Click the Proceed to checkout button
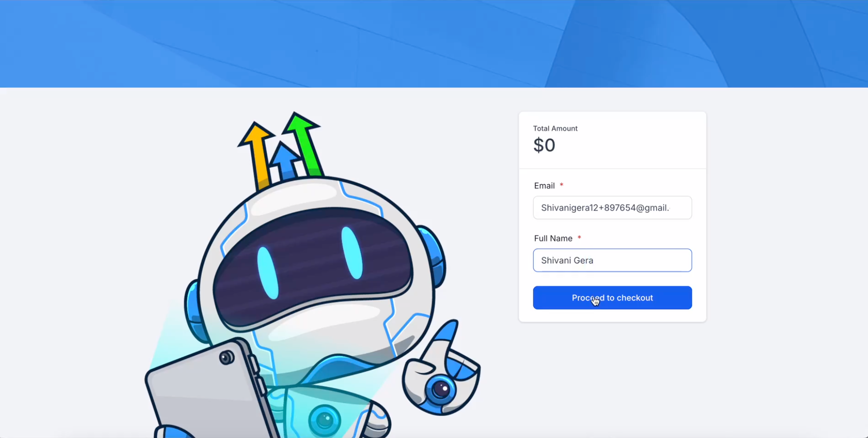This screenshot has height=438, width=868. point(612,298)
